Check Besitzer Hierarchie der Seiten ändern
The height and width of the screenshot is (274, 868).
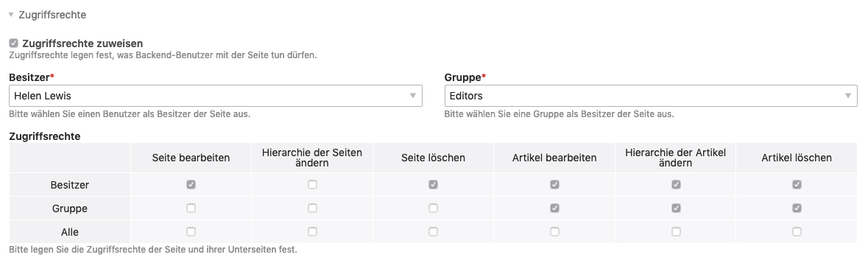pos(312,184)
